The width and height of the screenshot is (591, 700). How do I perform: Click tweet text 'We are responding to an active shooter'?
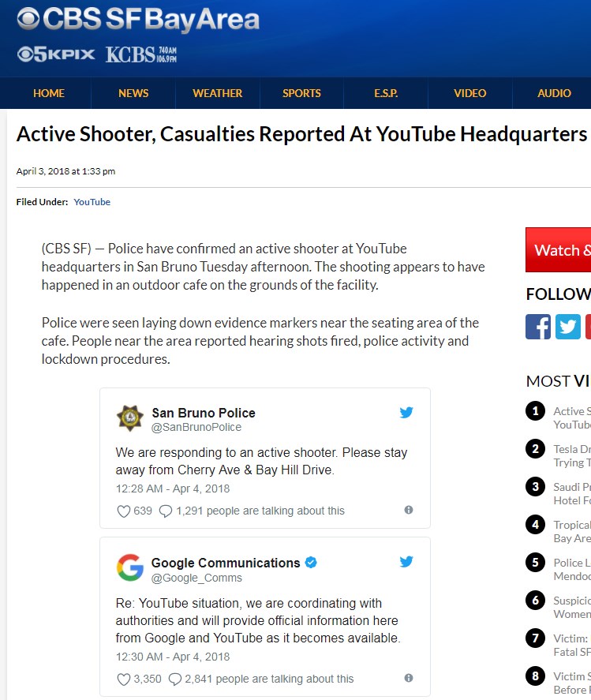(x=226, y=452)
